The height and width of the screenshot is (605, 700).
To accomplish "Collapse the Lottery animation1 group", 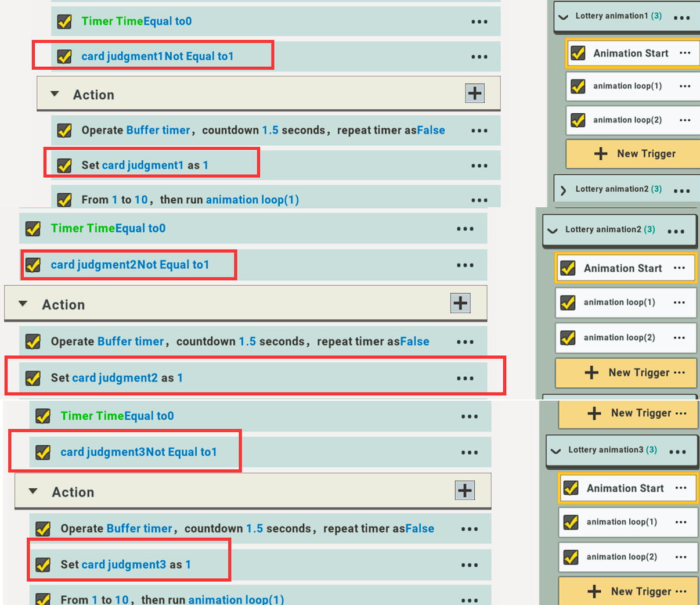I will click(563, 17).
